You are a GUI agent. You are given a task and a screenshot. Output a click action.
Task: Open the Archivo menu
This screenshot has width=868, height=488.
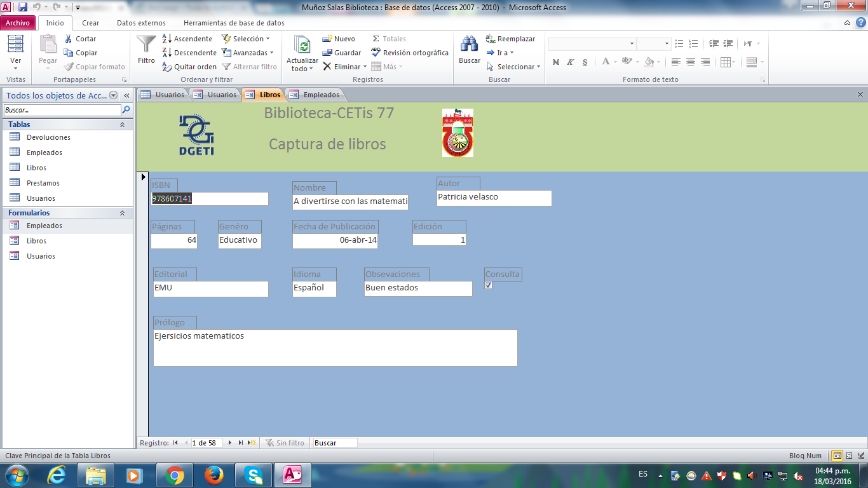(x=18, y=23)
